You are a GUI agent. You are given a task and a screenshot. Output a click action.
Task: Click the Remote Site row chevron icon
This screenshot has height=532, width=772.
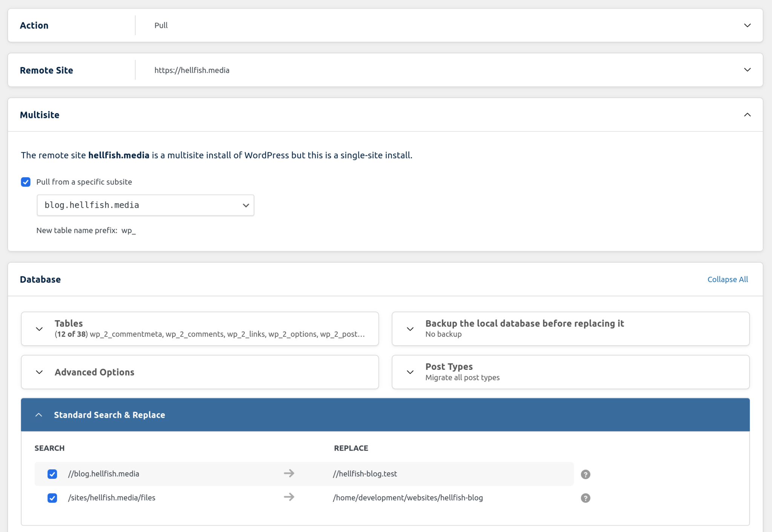point(747,70)
